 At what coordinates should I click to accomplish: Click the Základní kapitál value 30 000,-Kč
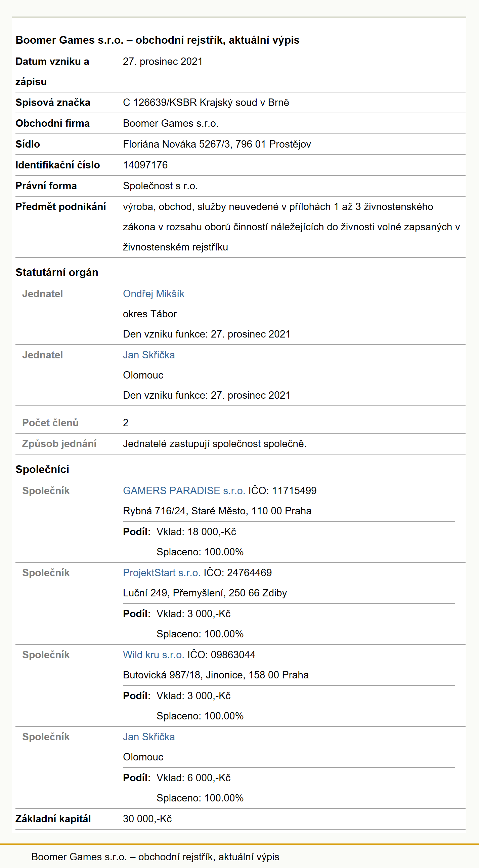(x=147, y=819)
